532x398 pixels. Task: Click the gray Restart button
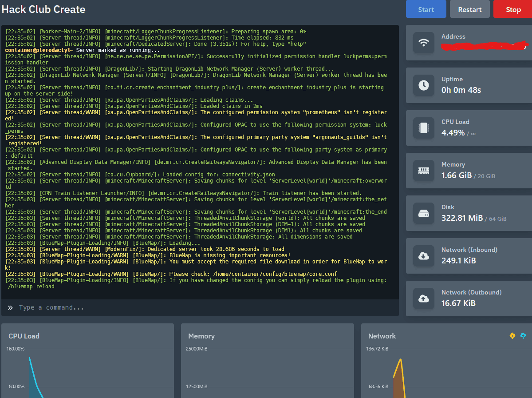(x=469, y=9)
